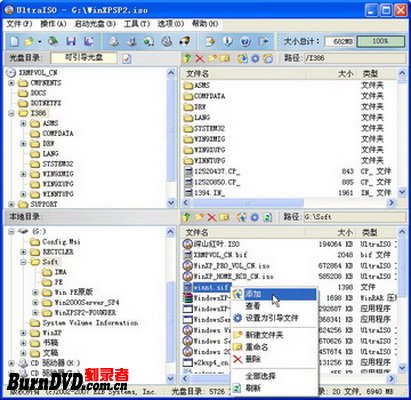This screenshot has height=400, width=411.
Task: Select XRMPVOL_CN.bif in local file list
Action: [215, 255]
